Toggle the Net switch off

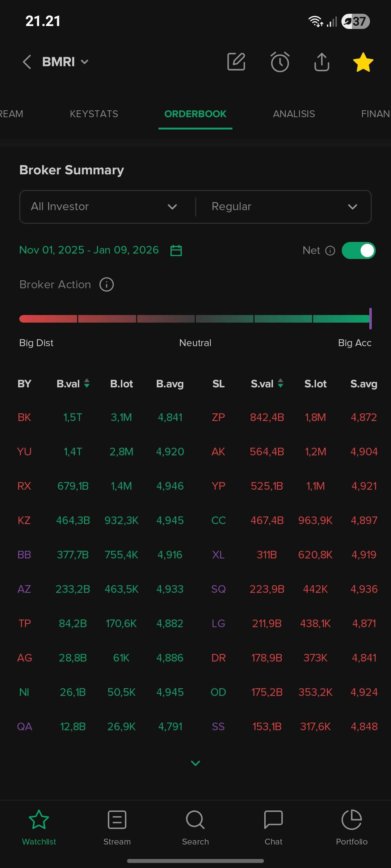(358, 251)
